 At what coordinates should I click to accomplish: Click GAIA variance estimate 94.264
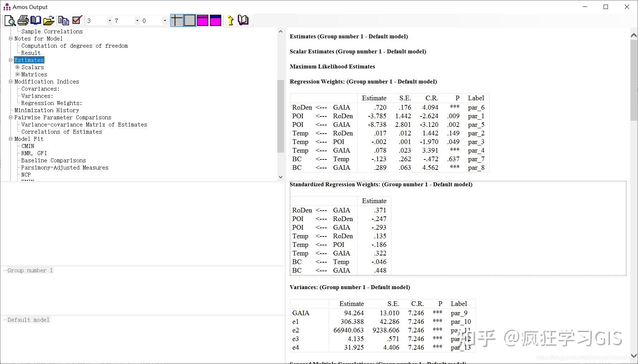[x=354, y=313]
